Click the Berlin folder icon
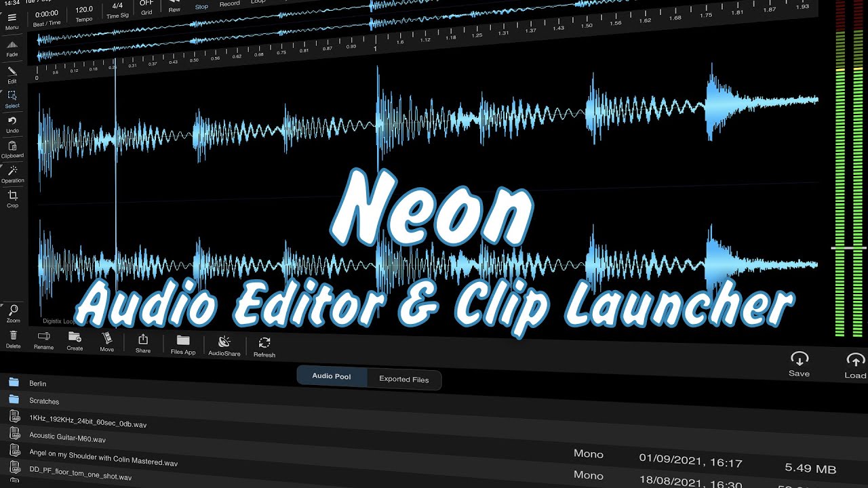The height and width of the screenshot is (488, 868). tap(14, 382)
